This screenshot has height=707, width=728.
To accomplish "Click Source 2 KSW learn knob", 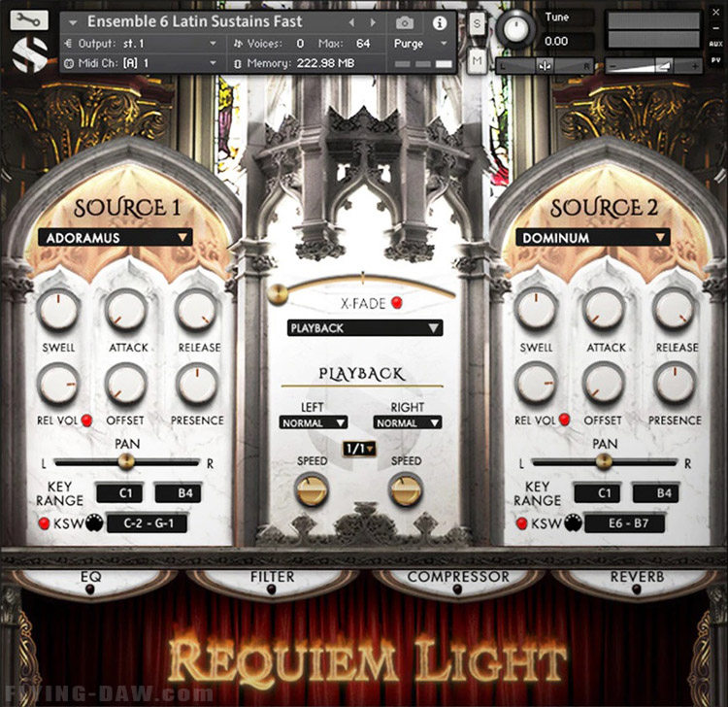I will [x=573, y=522].
